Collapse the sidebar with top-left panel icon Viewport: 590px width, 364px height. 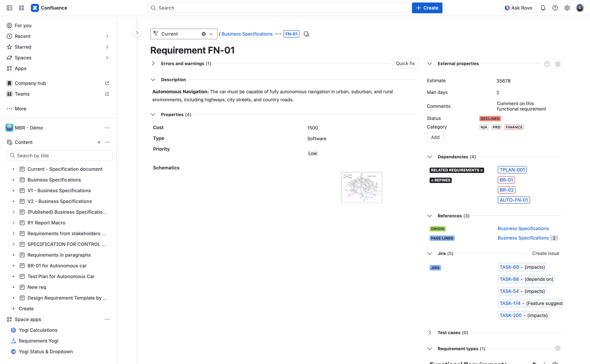(x=9, y=8)
